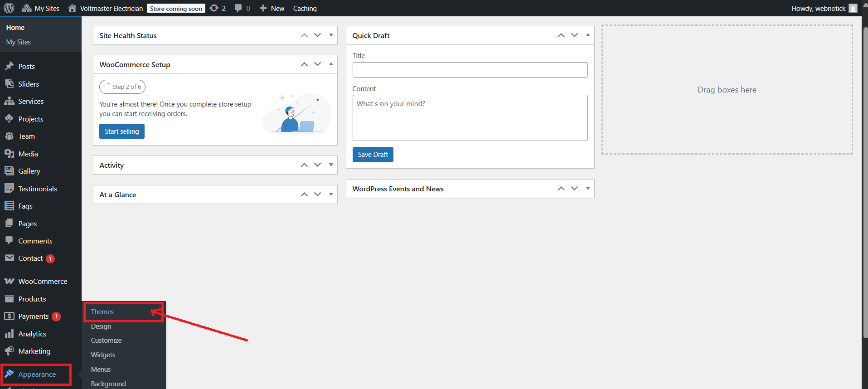
Task: Click the user avatar next to Howdy
Action: pos(853,8)
